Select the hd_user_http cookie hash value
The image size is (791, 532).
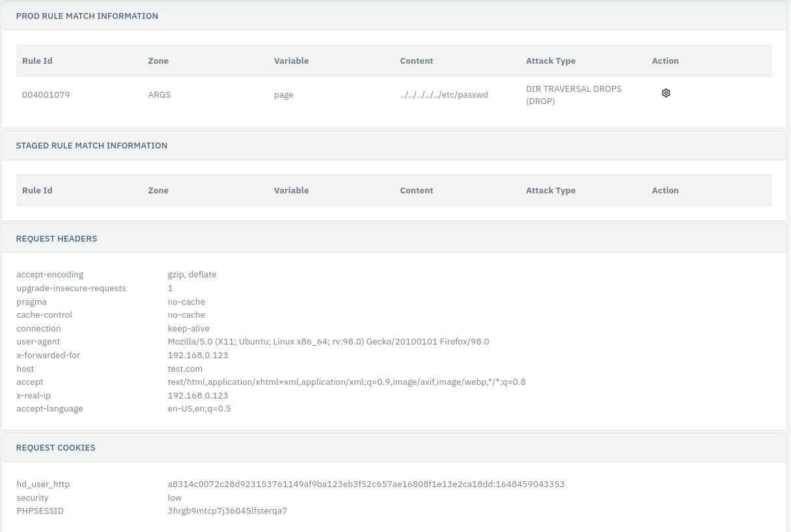[x=366, y=484]
